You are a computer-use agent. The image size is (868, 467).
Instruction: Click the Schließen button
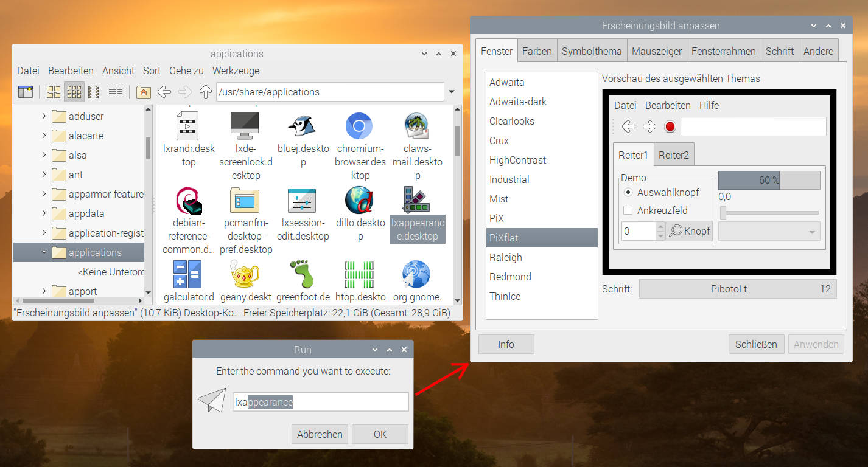[756, 344]
